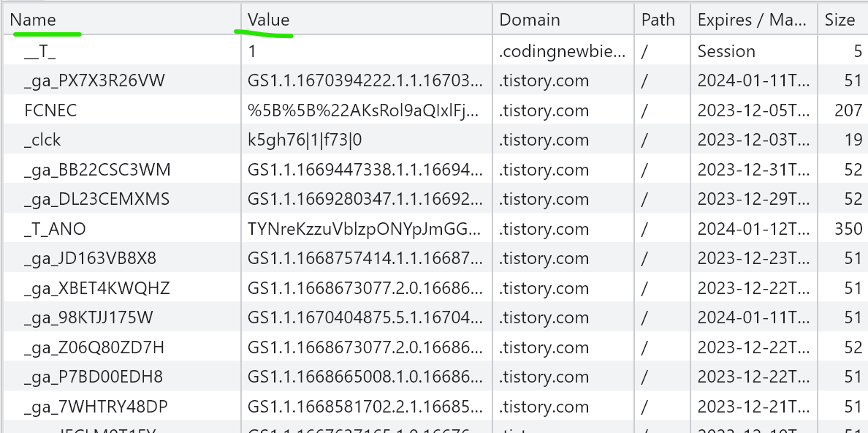Viewport: 868px width, 433px height.
Task: Click the value GS1.1.1668665008.1.0.16686…
Action: (x=365, y=377)
